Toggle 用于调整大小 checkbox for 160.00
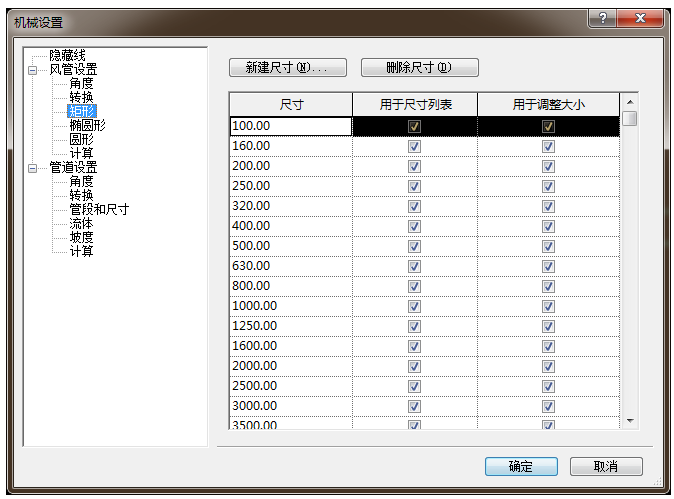The image size is (674, 499). tap(548, 147)
